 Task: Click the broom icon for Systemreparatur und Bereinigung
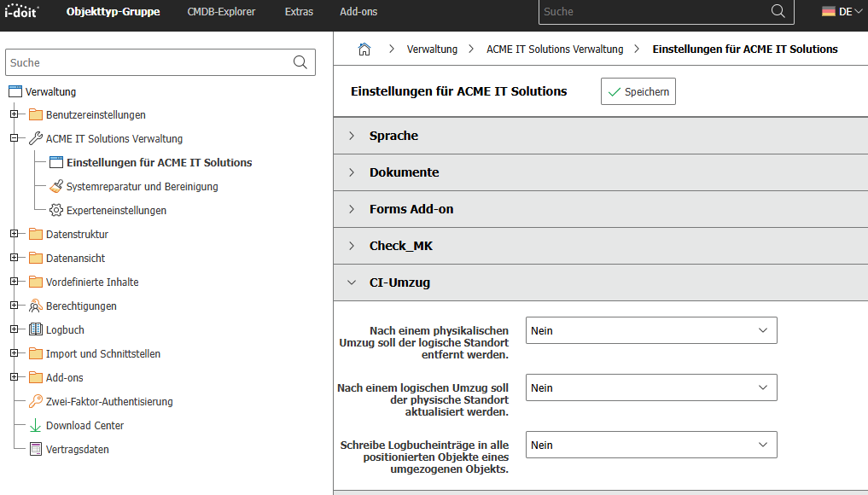[56, 186]
